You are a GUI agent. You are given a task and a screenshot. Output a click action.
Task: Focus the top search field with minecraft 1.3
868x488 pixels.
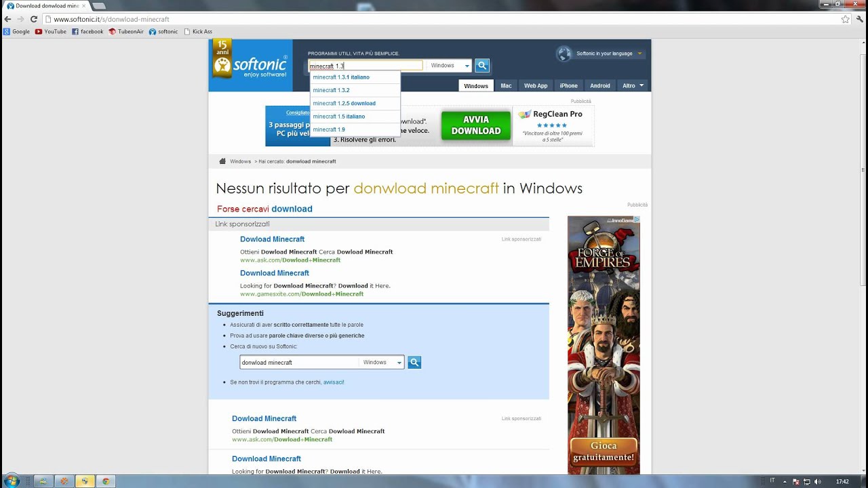tap(366, 66)
